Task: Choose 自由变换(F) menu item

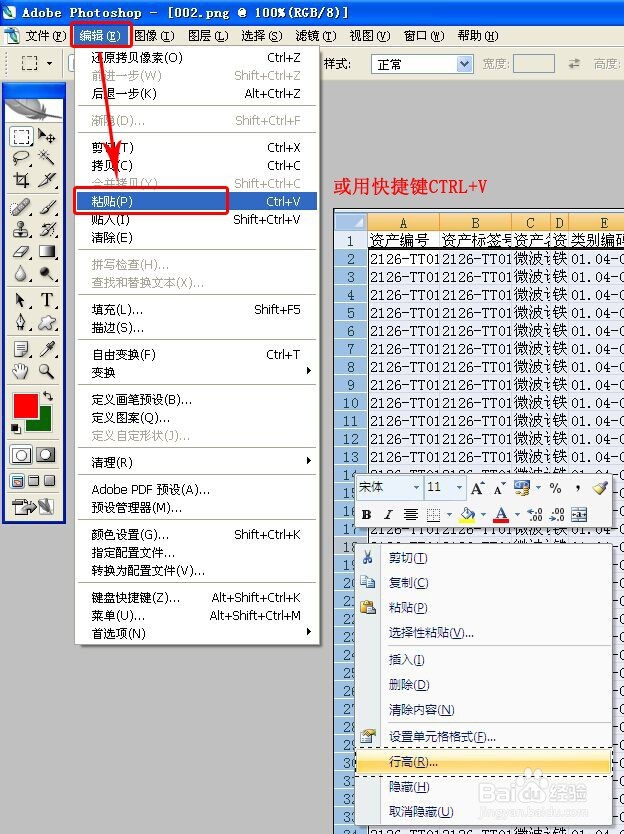Action: 197,354
